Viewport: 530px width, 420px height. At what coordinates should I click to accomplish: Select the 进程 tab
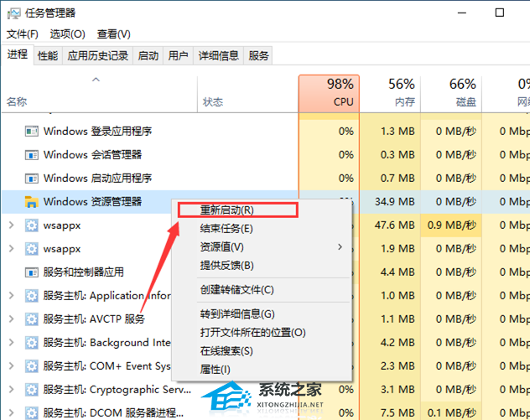coord(18,54)
